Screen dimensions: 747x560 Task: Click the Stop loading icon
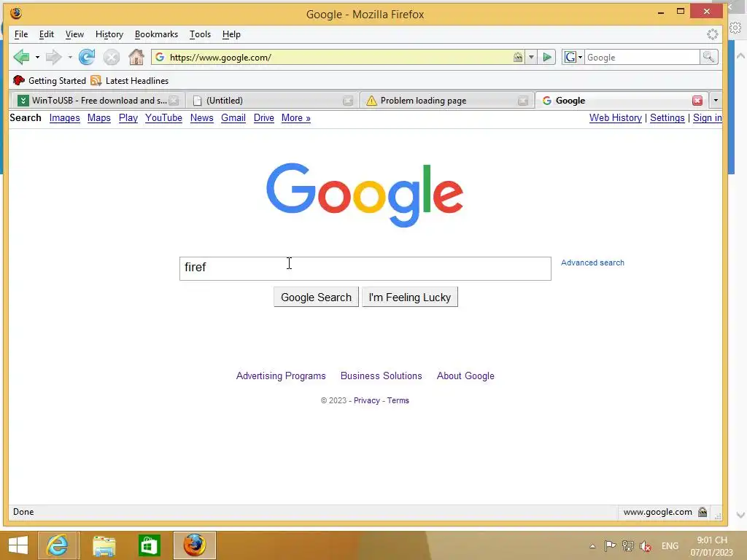112,57
